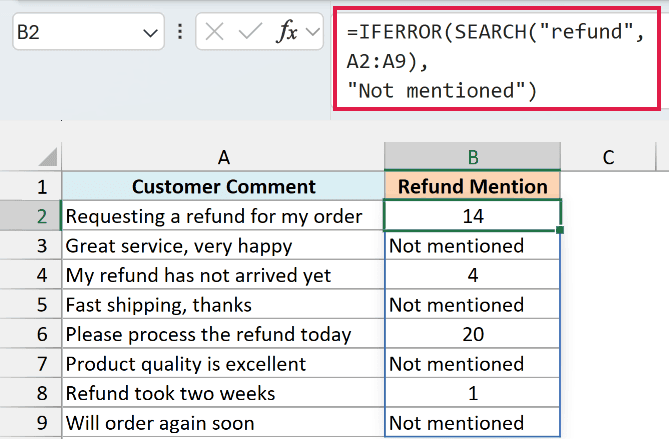Click empty cell C2
Viewport: 669px width, 439px height.
[608, 216]
